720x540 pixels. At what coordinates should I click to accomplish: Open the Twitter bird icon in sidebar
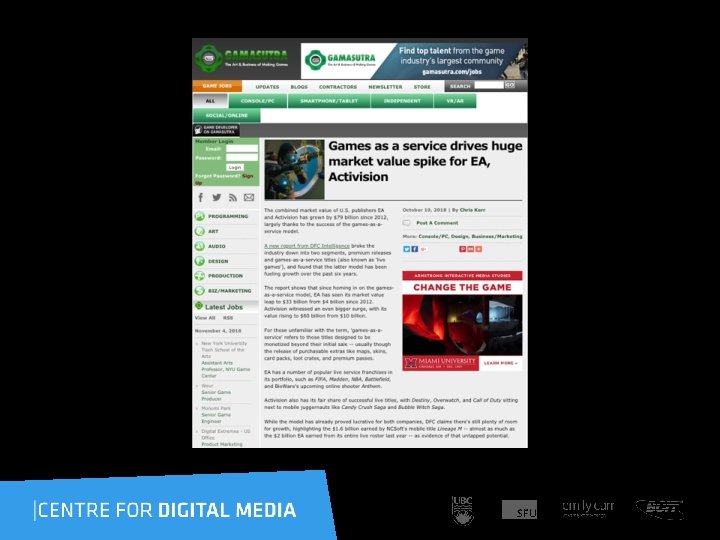217,197
